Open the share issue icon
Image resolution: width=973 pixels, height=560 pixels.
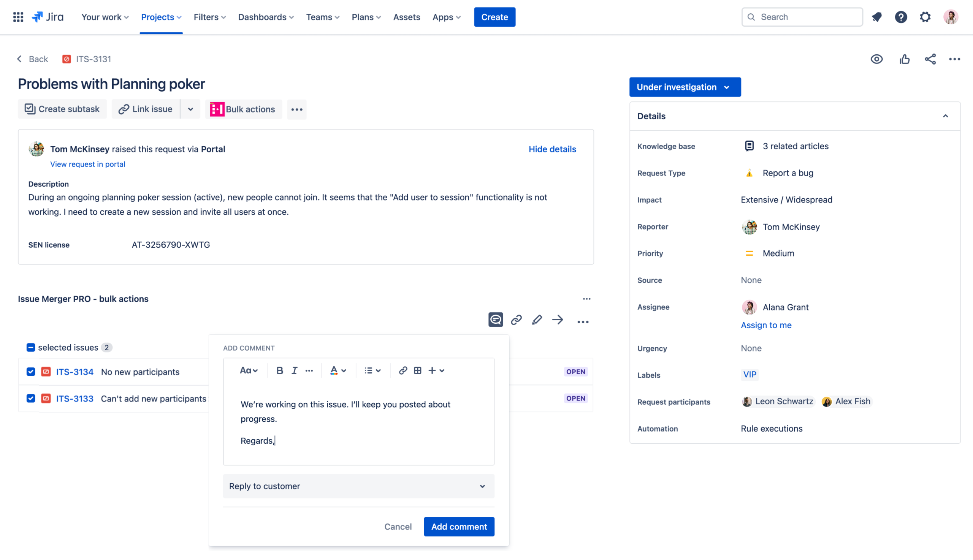pos(930,59)
